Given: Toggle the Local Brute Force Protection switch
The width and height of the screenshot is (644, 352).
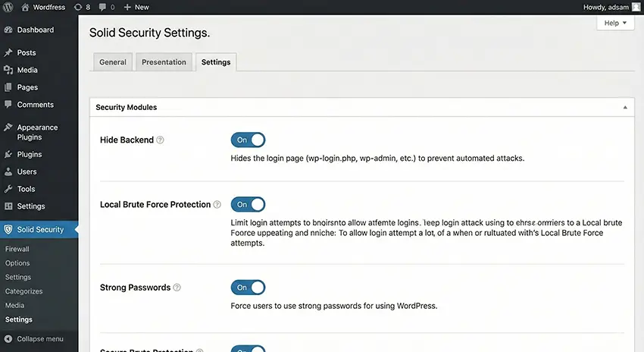Looking at the screenshot, I should point(248,204).
